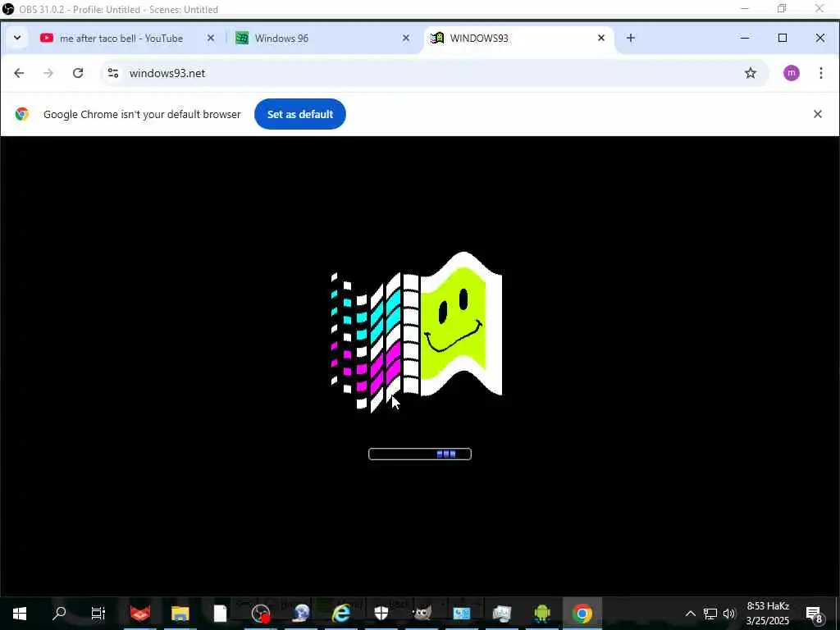Open the red fox-mask app on the taskbar
Image resolution: width=840 pixels, height=630 pixels.
coord(140,614)
